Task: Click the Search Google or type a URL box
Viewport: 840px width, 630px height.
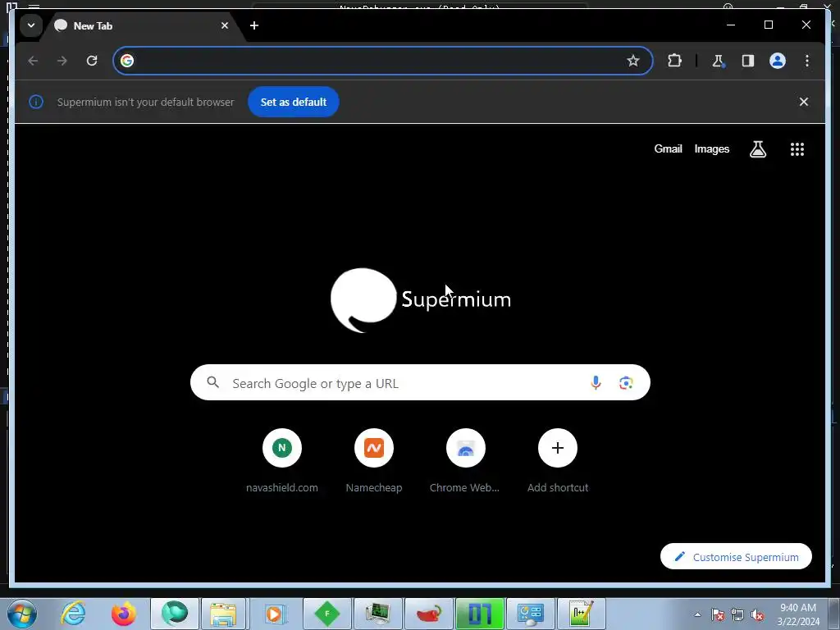Action: pos(420,382)
